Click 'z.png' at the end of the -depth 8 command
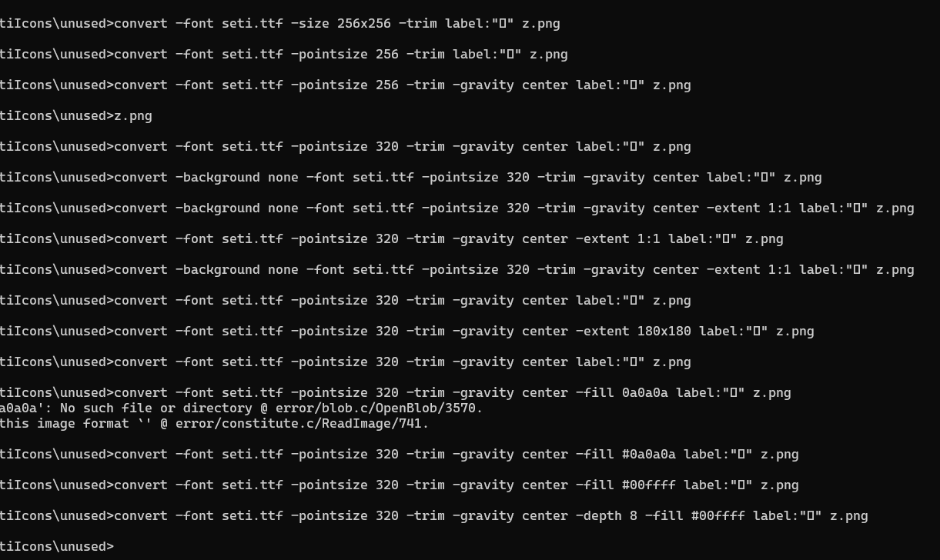 click(848, 515)
